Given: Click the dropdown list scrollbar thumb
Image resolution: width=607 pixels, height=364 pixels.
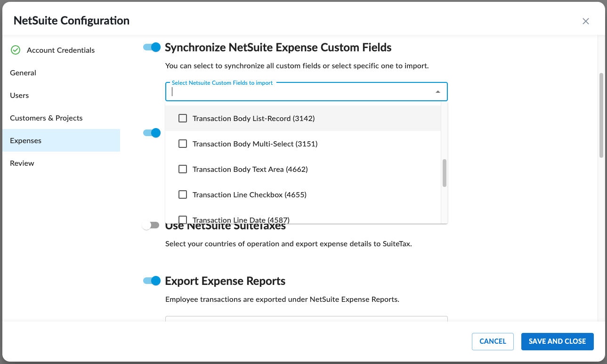Looking at the screenshot, I should coord(444,173).
